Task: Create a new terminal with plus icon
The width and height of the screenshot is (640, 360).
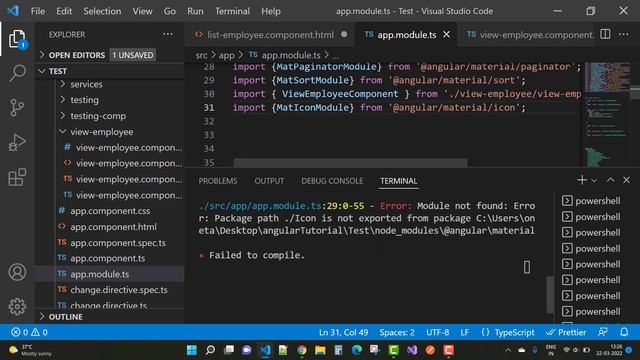Action: coord(582,180)
